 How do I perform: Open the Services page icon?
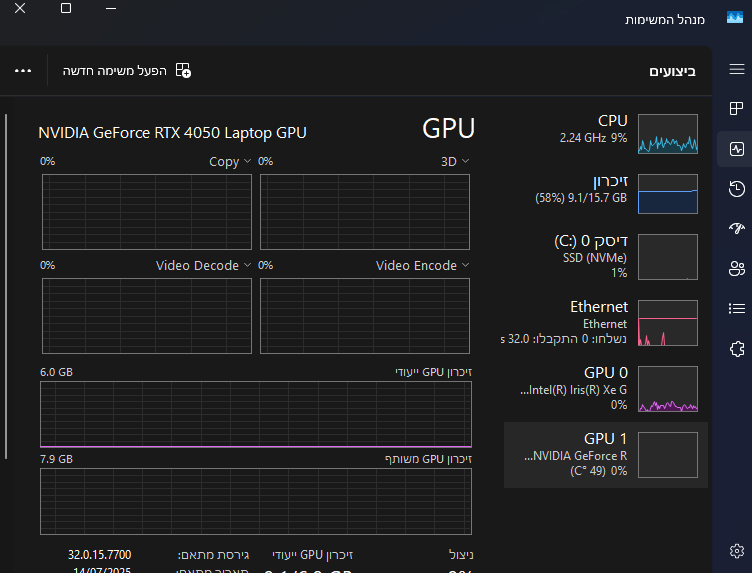[x=737, y=349]
